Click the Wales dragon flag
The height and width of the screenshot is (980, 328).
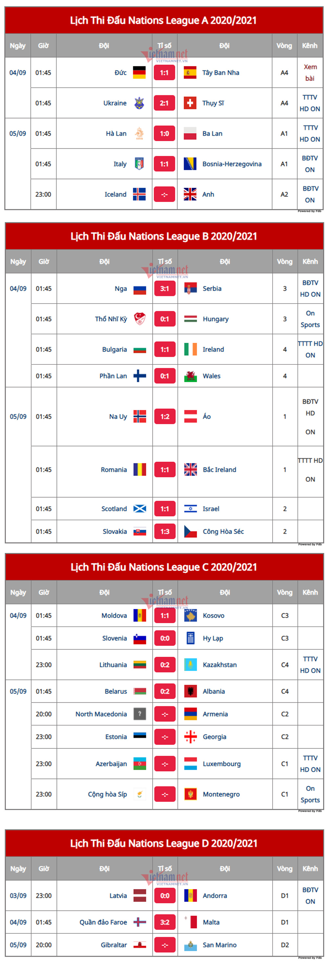[x=191, y=376]
